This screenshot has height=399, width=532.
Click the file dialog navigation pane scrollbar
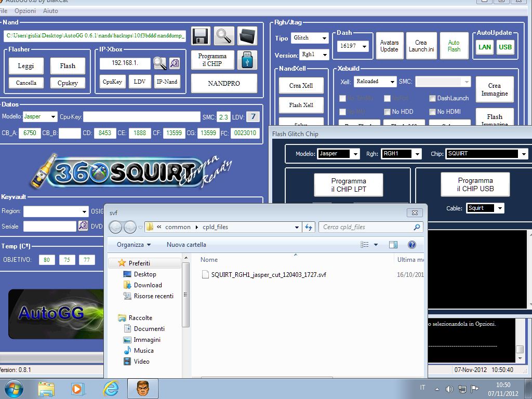[185, 295]
